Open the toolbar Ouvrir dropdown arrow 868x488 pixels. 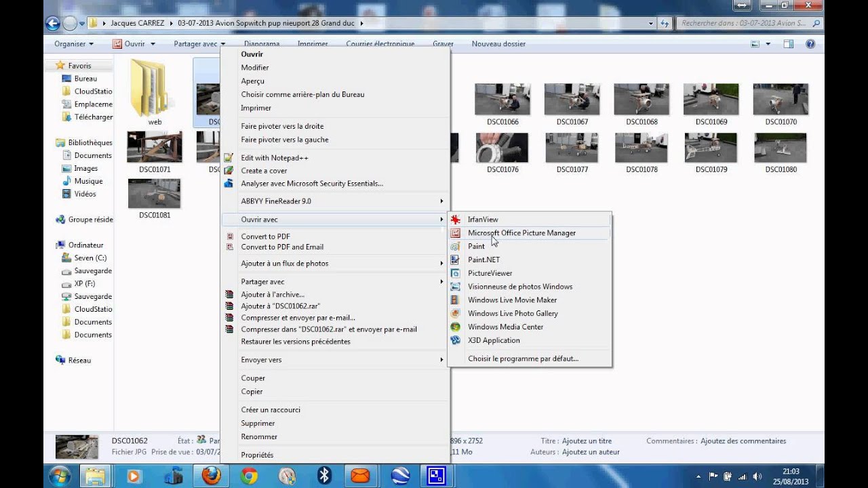pyautogui.click(x=153, y=44)
